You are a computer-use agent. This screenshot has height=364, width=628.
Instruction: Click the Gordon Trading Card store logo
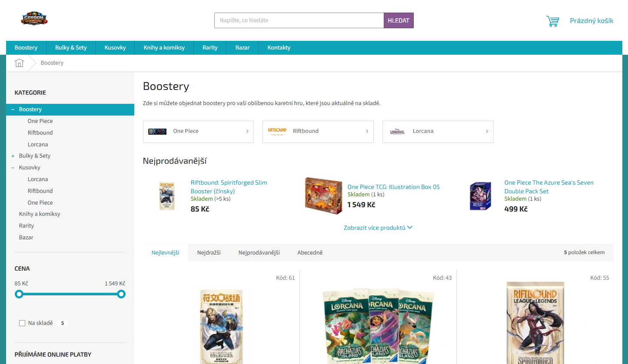tap(34, 19)
